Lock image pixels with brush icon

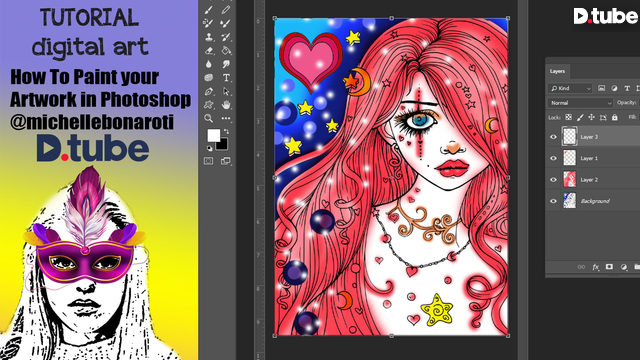click(x=580, y=118)
